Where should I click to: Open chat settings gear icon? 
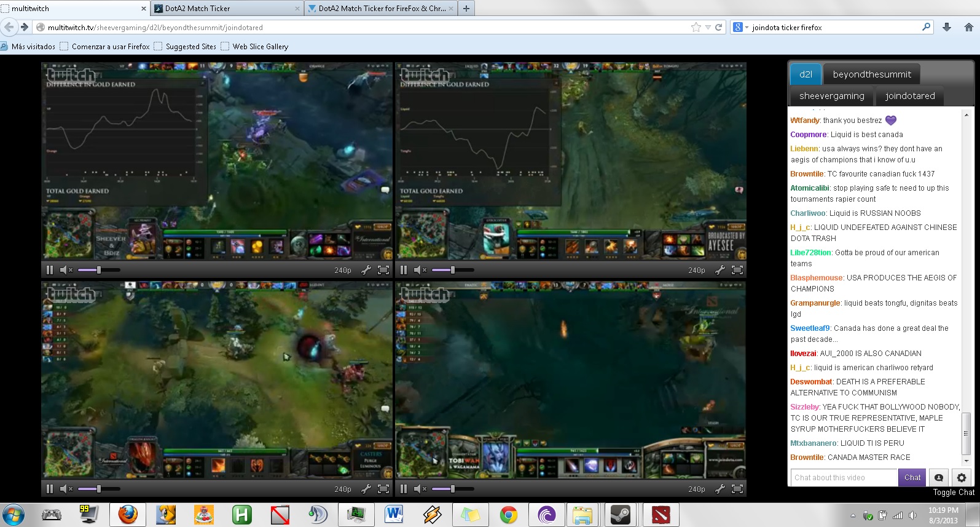pos(962,478)
